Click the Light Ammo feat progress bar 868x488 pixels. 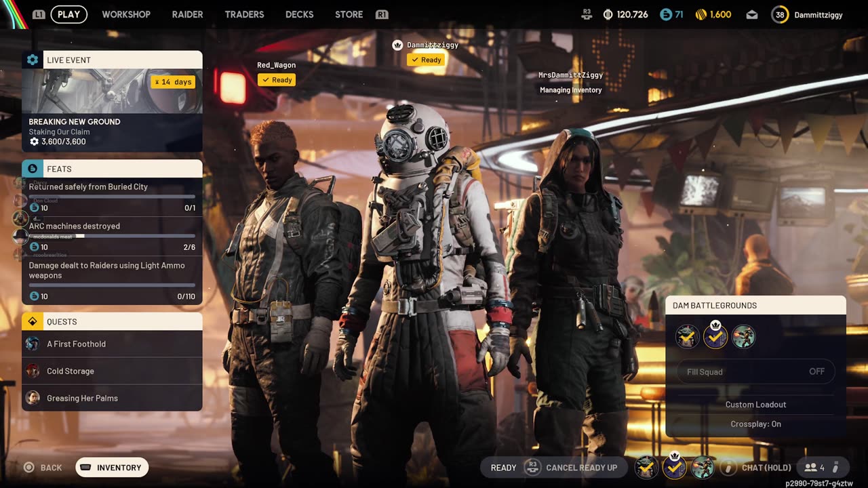[x=112, y=285]
